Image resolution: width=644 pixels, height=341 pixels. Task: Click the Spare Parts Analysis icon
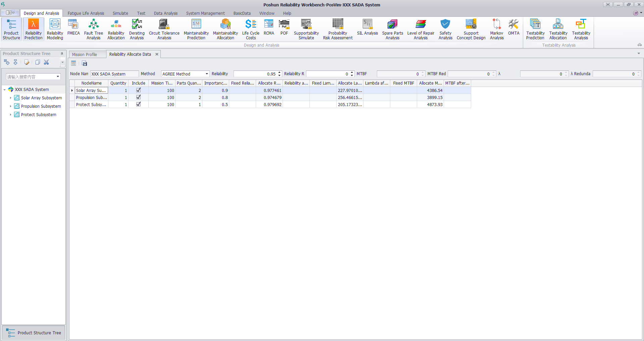click(392, 29)
